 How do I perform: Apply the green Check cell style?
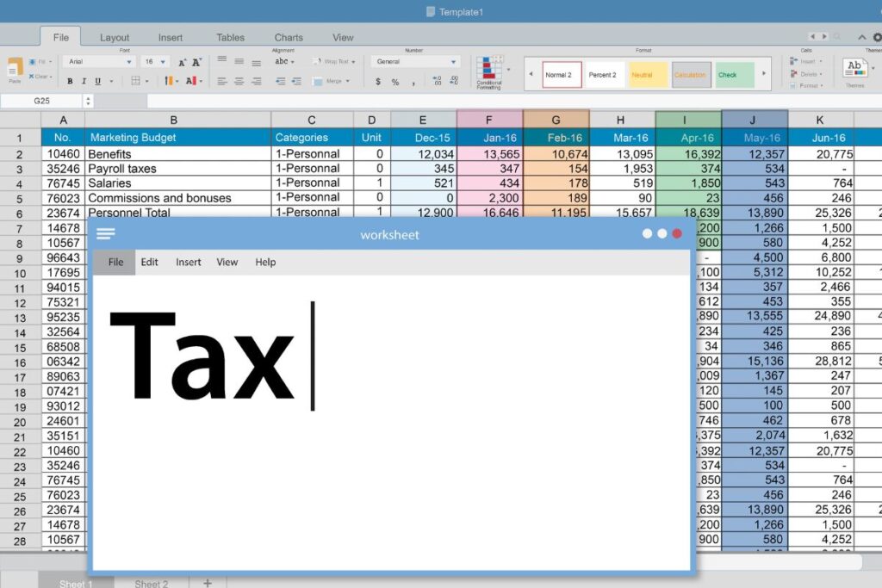(735, 75)
